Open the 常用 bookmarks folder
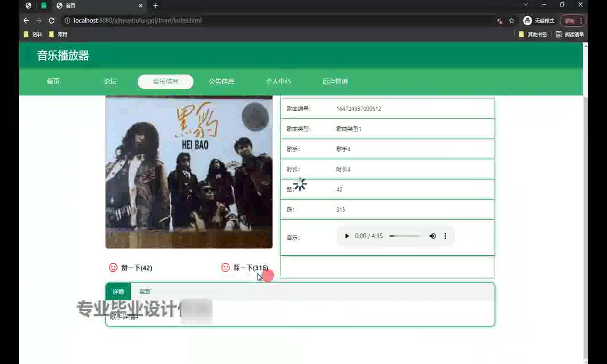The image size is (607, 364). (x=58, y=35)
